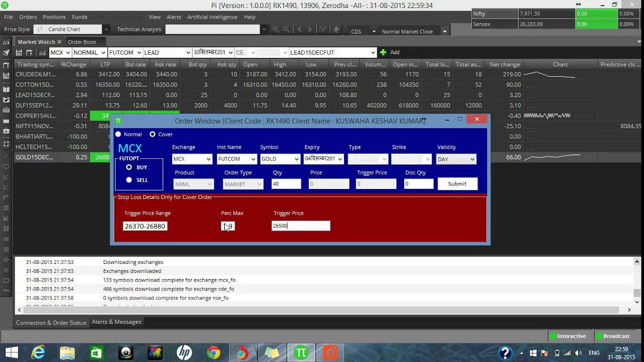Open File Explorer from taskbar
The width and height of the screenshot is (644, 362).
click(x=67, y=353)
